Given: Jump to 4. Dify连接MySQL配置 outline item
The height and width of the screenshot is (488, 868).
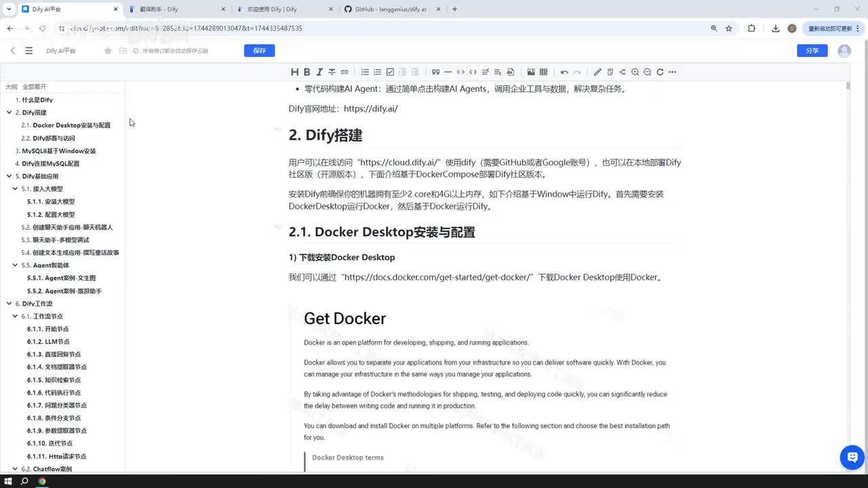Looking at the screenshot, I should pos(47,163).
